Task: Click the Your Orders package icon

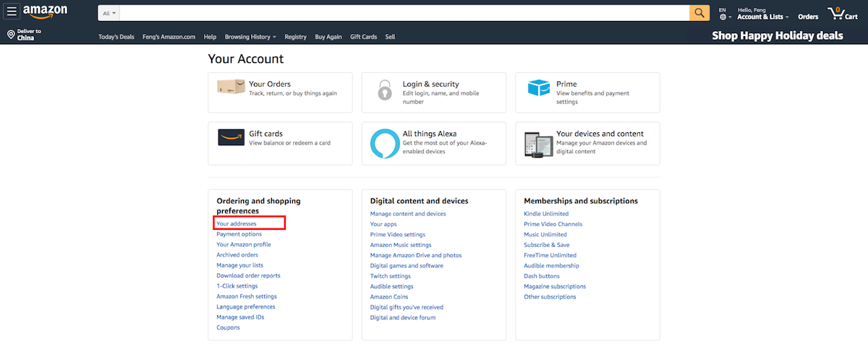Action: (231, 87)
